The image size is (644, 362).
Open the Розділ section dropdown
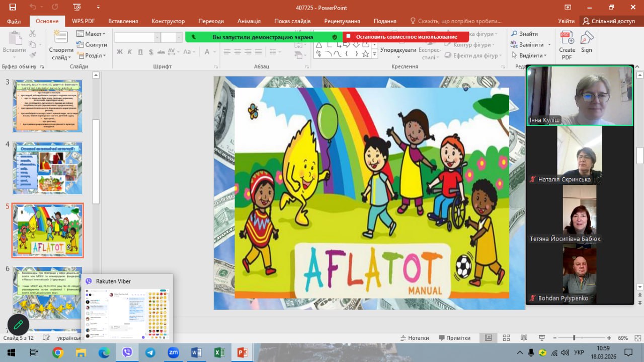click(x=91, y=56)
